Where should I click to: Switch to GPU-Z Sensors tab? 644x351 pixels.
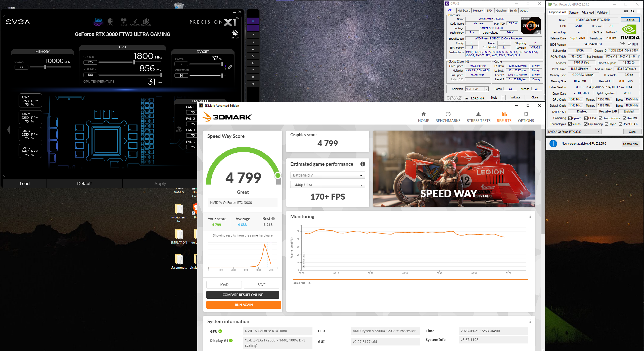(574, 12)
